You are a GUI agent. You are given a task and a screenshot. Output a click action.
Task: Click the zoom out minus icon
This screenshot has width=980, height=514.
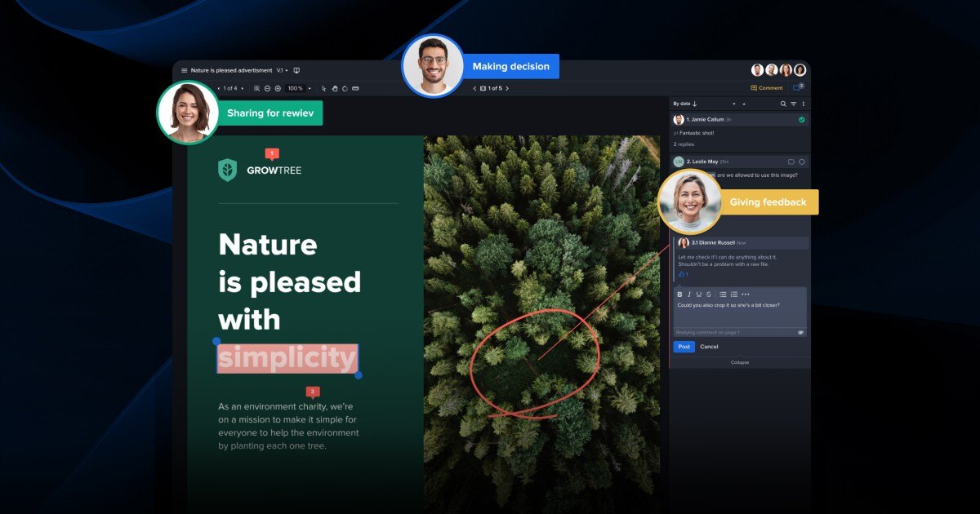click(x=267, y=88)
